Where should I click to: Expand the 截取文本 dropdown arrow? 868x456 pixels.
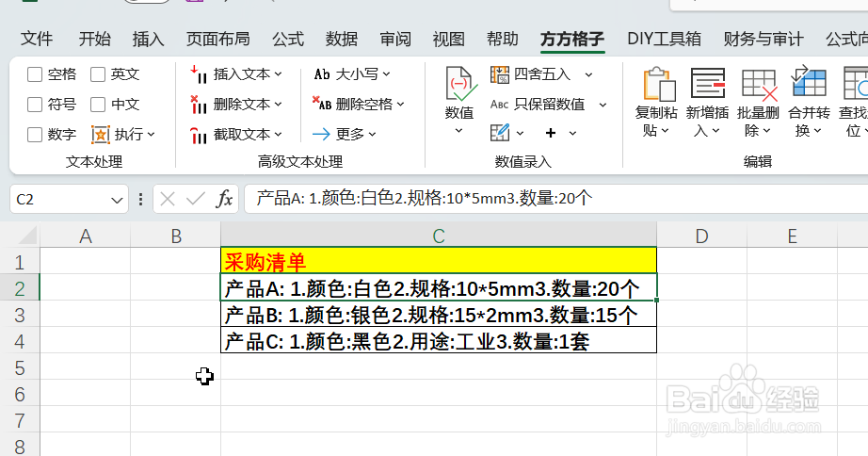278,134
